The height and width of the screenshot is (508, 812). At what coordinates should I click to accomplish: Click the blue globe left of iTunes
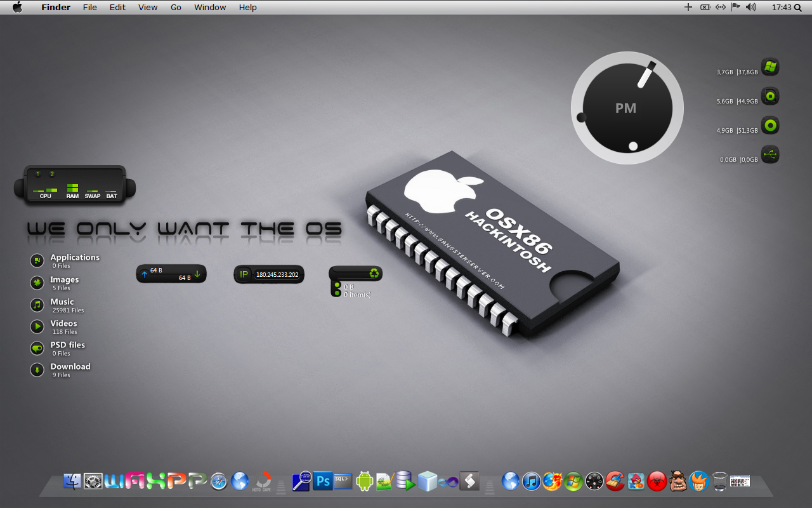511,481
